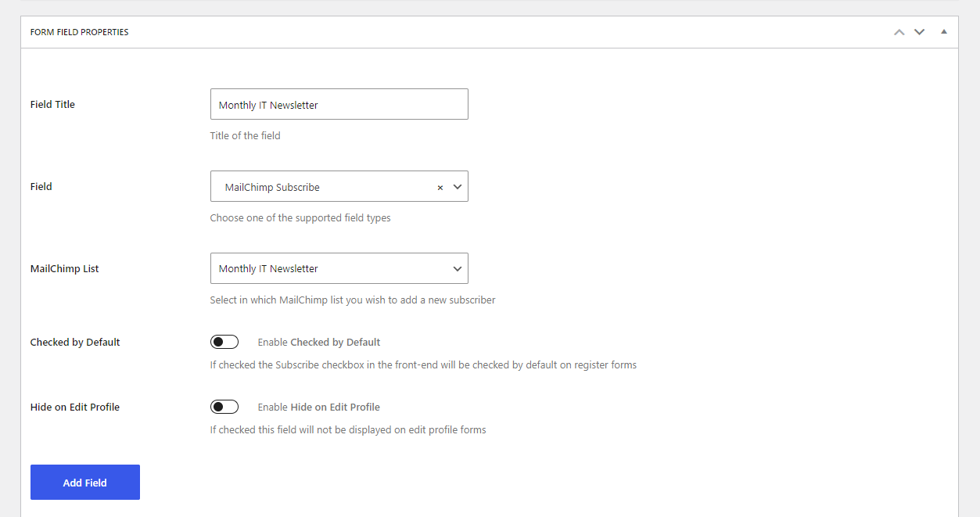Click the 'Enable Checked by Default' toggle label
980x517 pixels.
point(318,342)
